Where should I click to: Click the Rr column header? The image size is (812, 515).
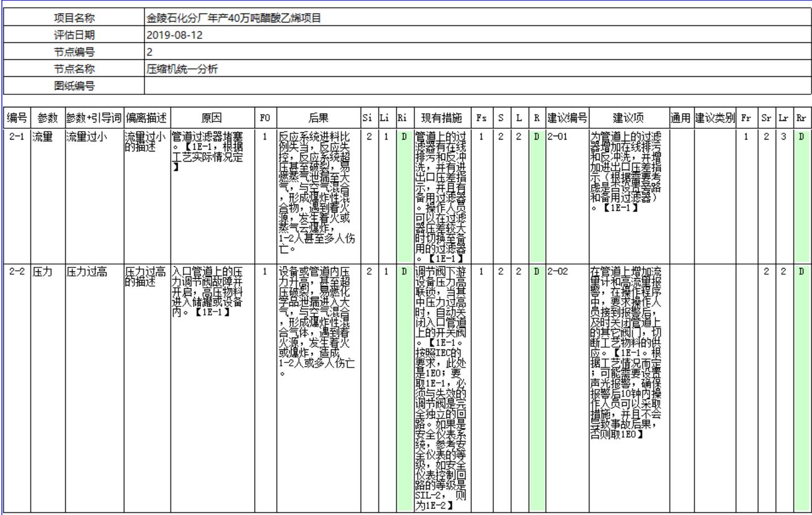tap(801, 118)
